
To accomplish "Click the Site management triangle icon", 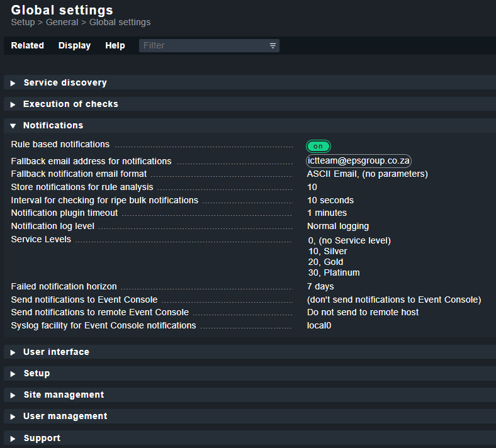I will [x=13, y=396].
